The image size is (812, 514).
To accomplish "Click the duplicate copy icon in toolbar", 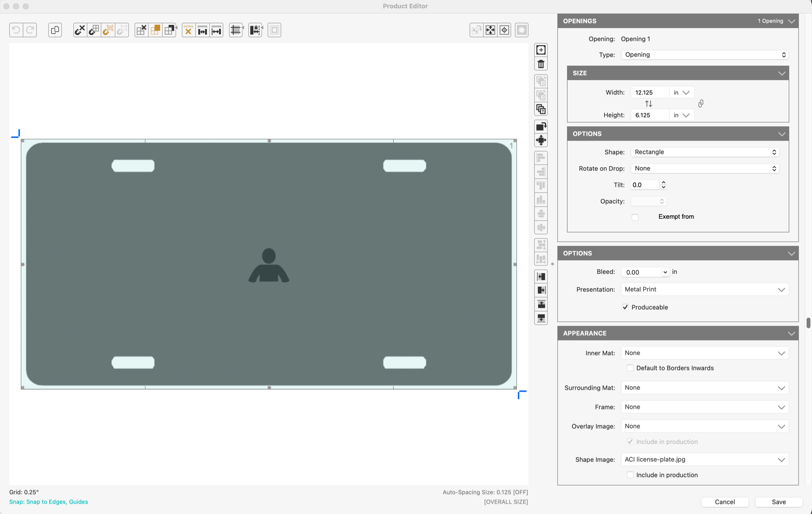I will tap(55, 30).
